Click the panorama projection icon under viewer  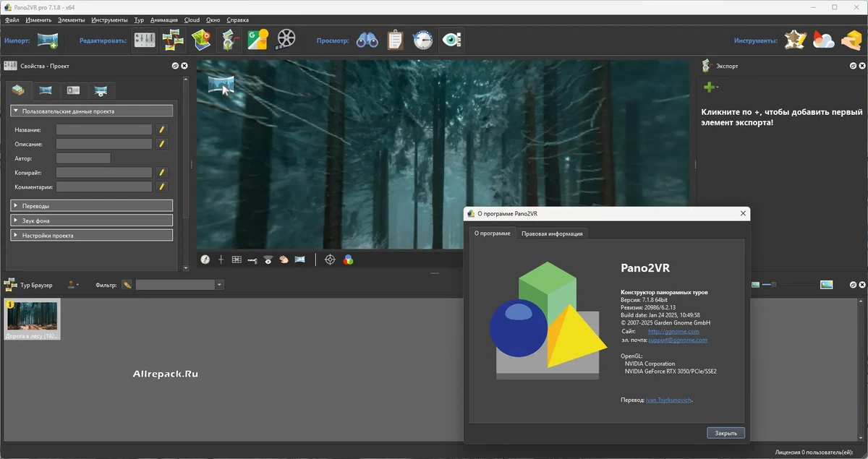click(299, 259)
